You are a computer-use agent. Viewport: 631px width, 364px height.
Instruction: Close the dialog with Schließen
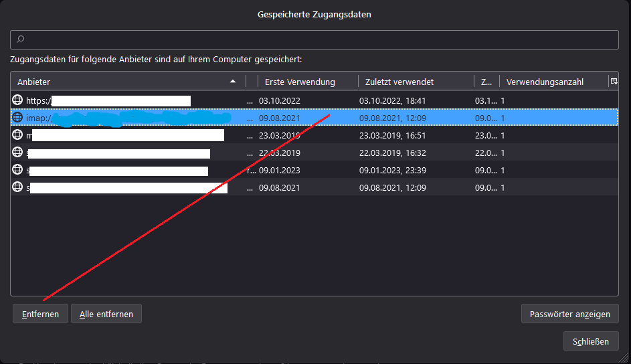coord(591,341)
